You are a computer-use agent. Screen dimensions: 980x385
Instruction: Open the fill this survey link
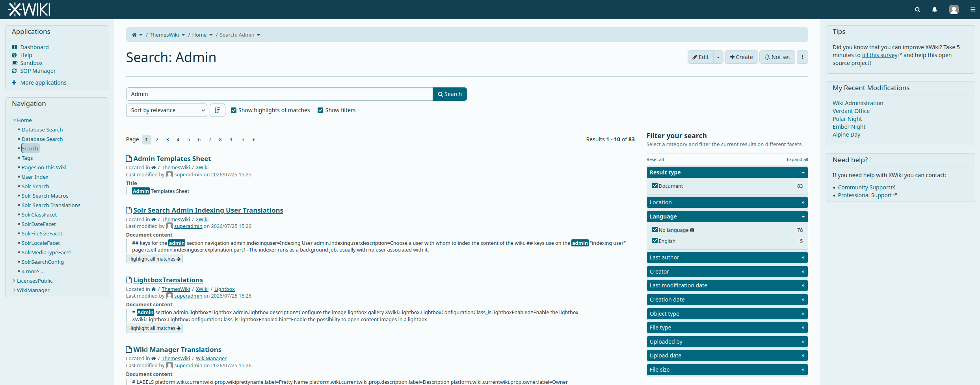point(880,55)
